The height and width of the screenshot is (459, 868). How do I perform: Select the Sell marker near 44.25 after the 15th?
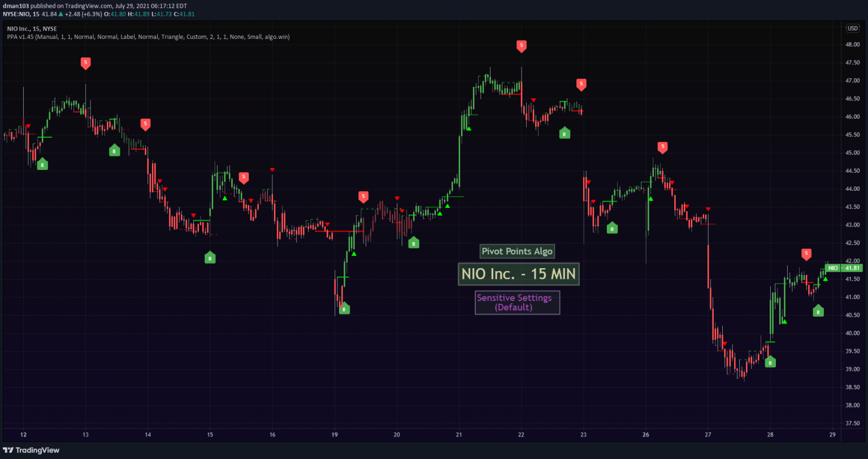(x=244, y=178)
